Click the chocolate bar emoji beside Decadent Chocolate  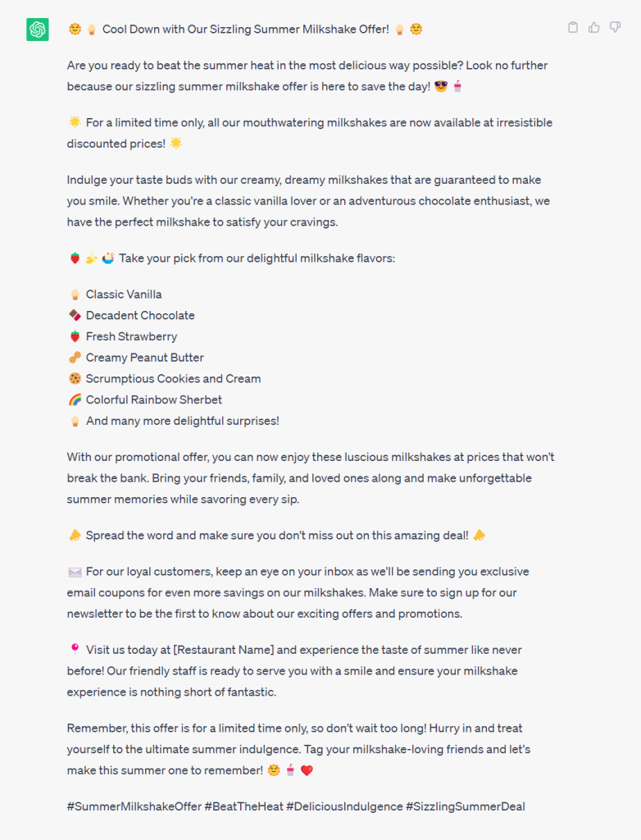pos(75,315)
